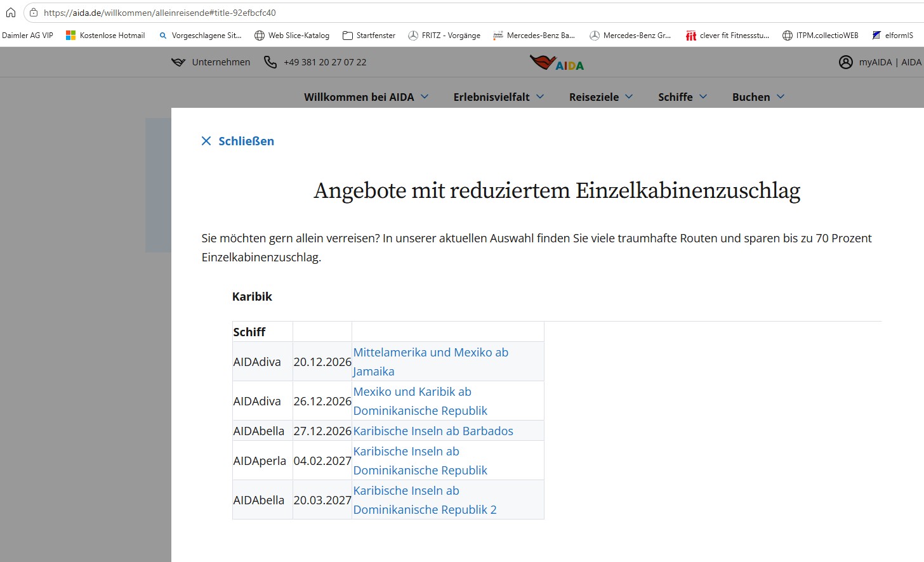924x562 pixels.
Task: Click the AIDA logo
Action: click(557, 63)
